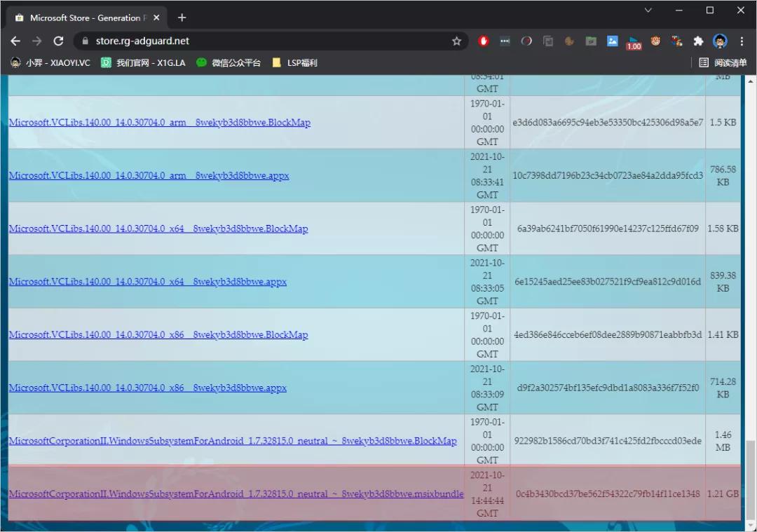Screen dimensions: 757x532
Task: Reload the current page
Action: [59, 41]
